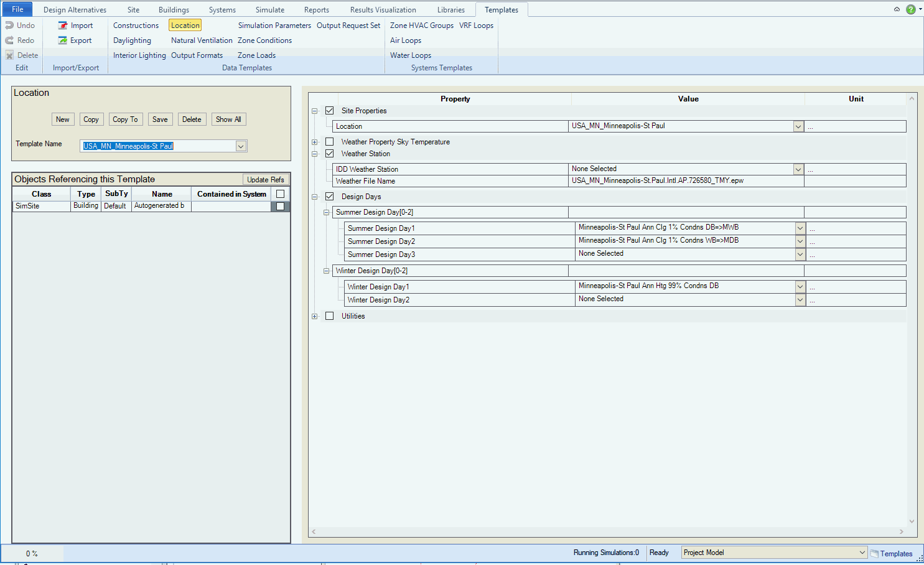The height and width of the screenshot is (565, 924).
Task: Click the Redo arrow icon
Action: coord(9,40)
